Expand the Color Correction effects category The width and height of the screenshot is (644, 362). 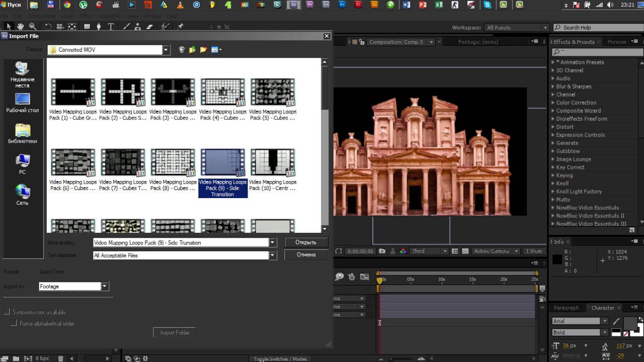click(x=553, y=103)
